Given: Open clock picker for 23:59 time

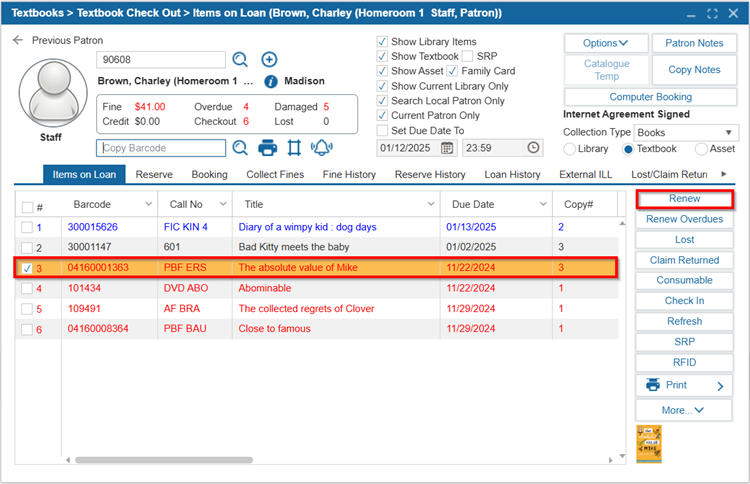Looking at the screenshot, I should [533, 147].
